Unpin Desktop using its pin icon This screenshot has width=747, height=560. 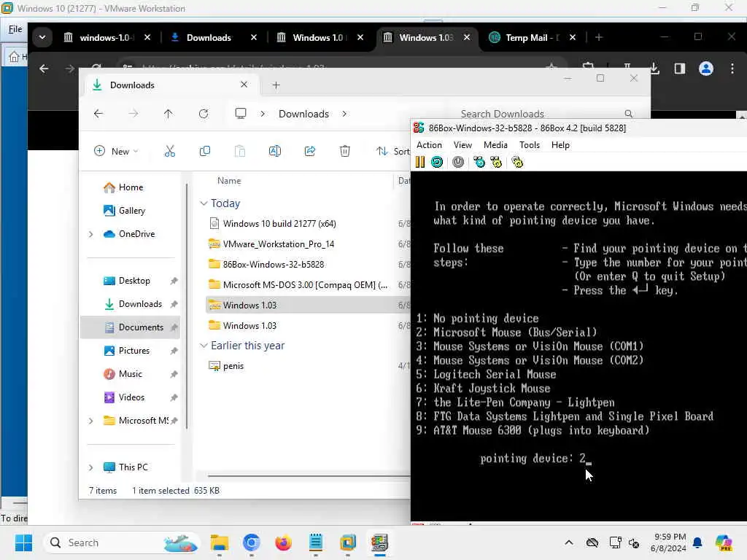[x=174, y=281]
